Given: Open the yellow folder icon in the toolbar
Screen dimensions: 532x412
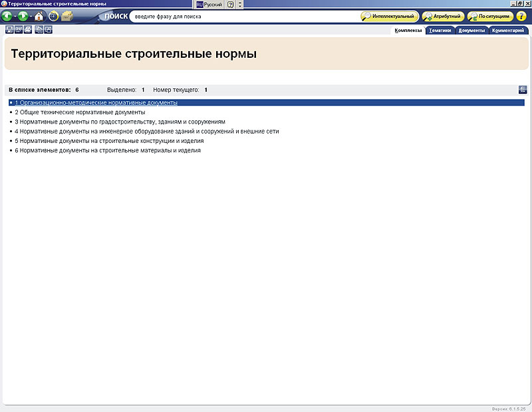Looking at the screenshot, I should coord(67,16).
